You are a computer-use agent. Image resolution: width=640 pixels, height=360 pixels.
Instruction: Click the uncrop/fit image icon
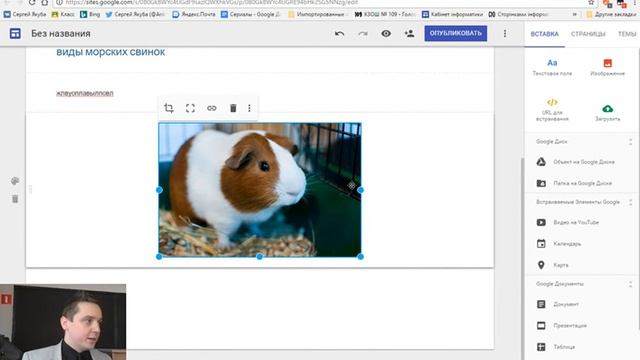(190, 108)
